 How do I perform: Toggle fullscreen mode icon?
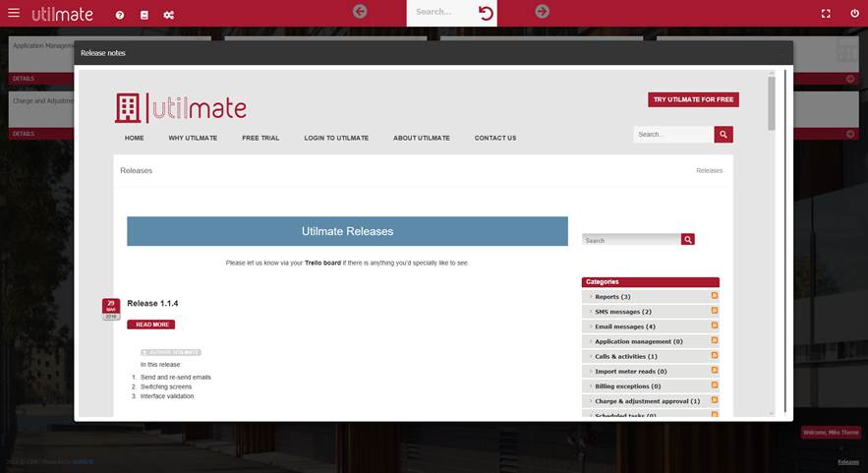[826, 14]
